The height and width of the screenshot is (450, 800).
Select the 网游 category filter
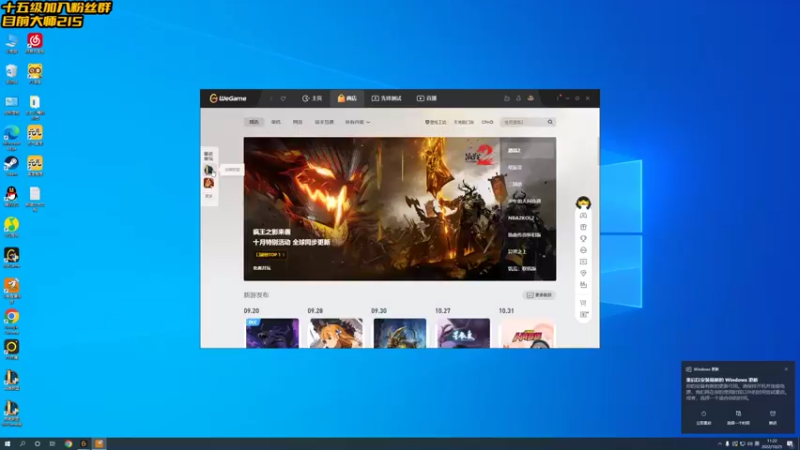[297, 122]
